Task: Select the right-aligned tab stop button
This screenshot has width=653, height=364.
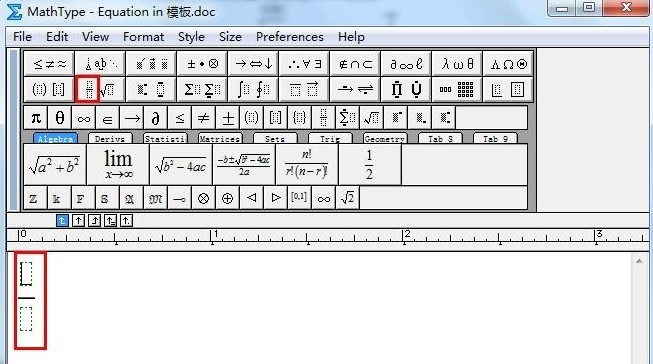Action: click(95, 220)
